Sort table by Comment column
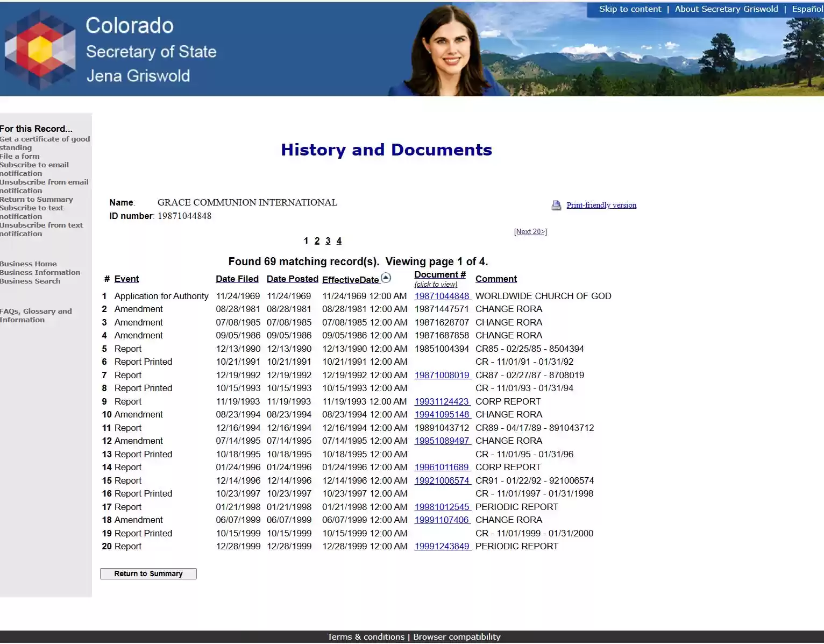824x644 pixels. (496, 279)
